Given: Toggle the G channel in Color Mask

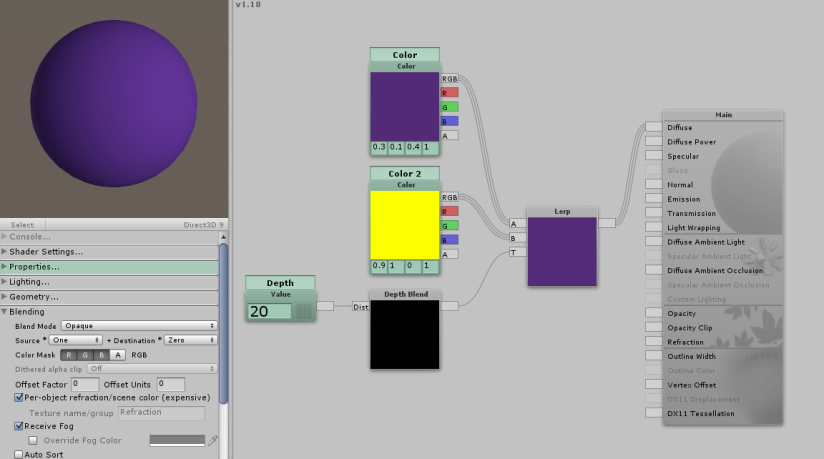Looking at the screenshot, I should pyautogui.click(x=85, y=355).
